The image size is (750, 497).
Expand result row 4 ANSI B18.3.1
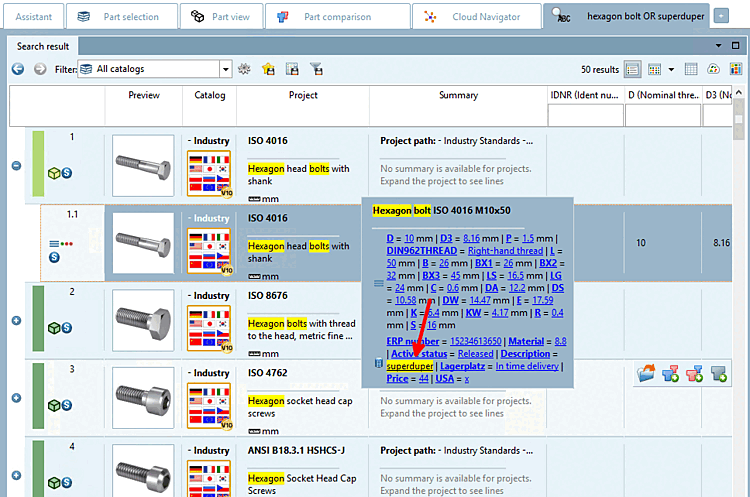coord(16,475)
